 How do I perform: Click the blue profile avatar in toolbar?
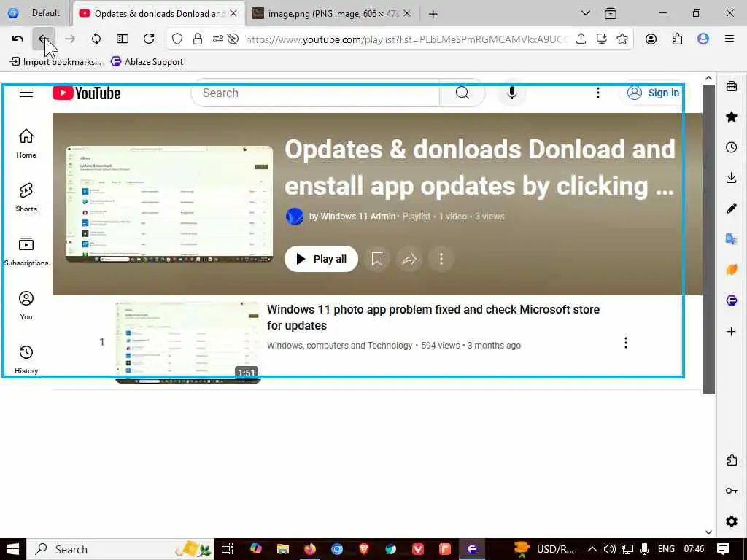(703, 39)
